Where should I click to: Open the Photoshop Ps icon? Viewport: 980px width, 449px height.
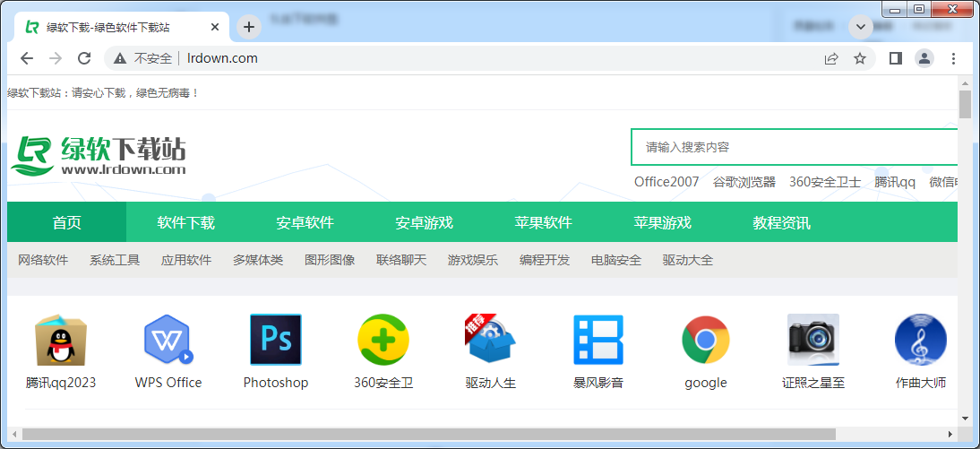276,340
